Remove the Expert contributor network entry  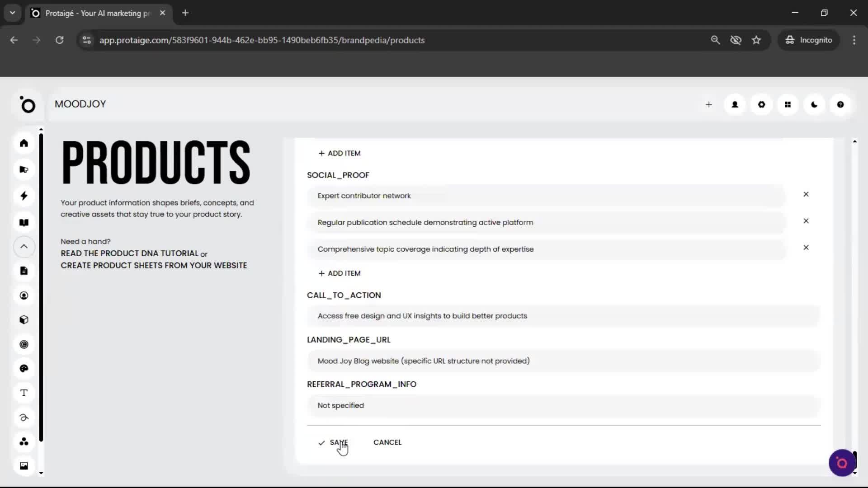point(806,194)
